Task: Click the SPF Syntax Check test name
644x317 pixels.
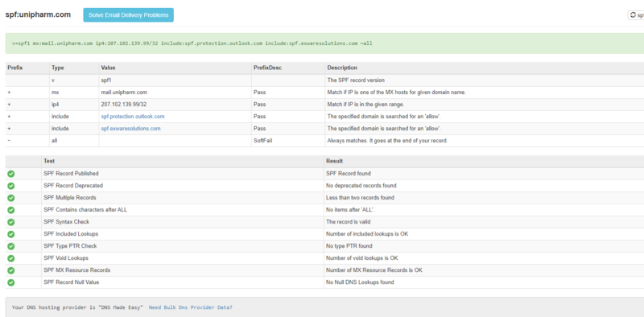Action: click(67, 222)
